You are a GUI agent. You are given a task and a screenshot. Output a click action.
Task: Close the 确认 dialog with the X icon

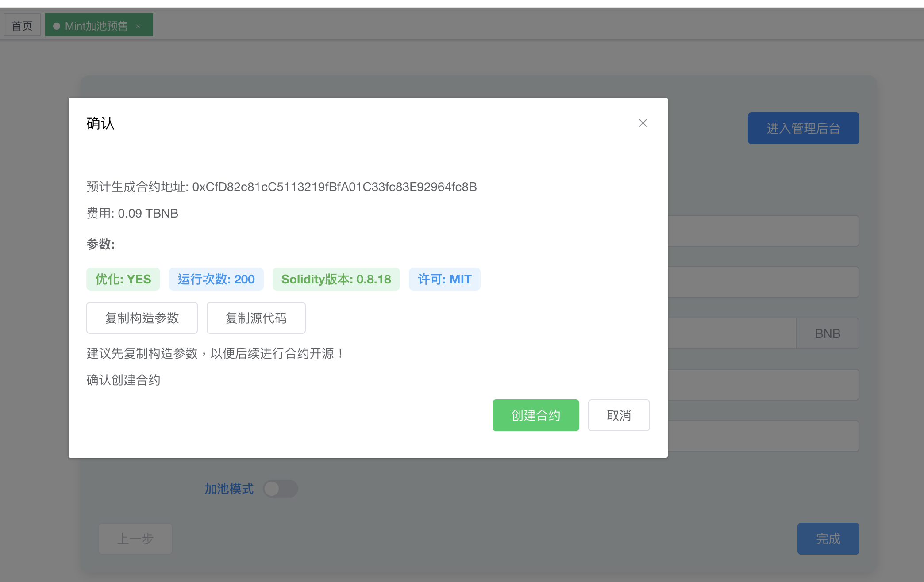pyautogui.click(x=643, y=123)
